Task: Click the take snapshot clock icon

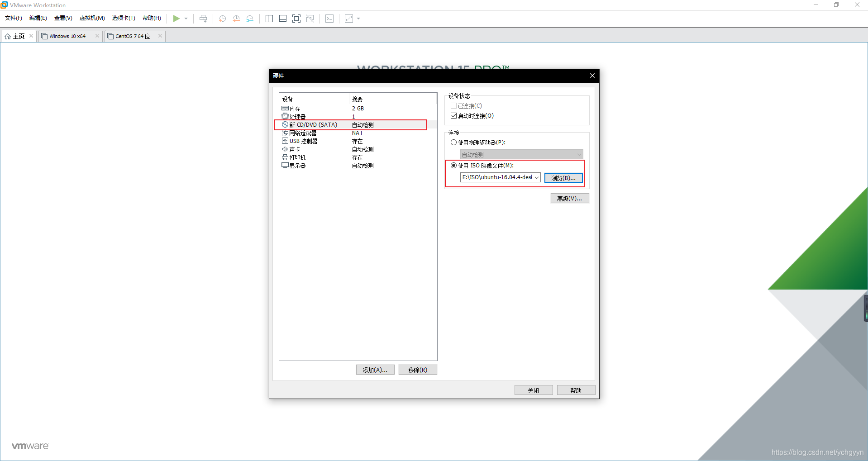Action: [x=222, y=19]
